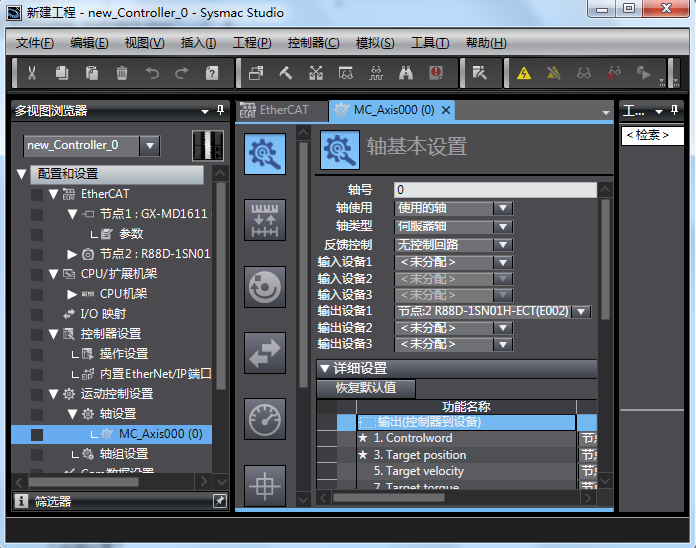
Task: Open the crosshair homing settings sidebar icon
Action: pyautogui.click(x=265, y=485)
